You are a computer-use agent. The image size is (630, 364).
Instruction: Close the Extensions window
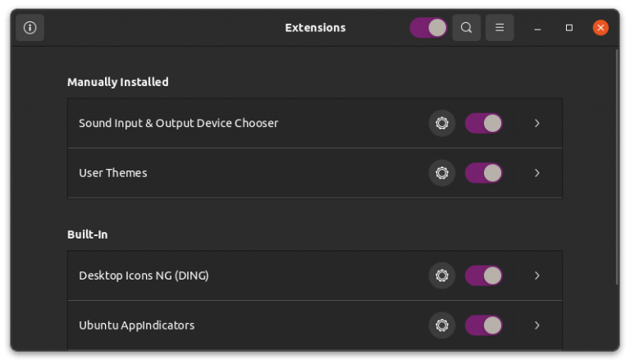pyautogui.click(x=600, y=28)
